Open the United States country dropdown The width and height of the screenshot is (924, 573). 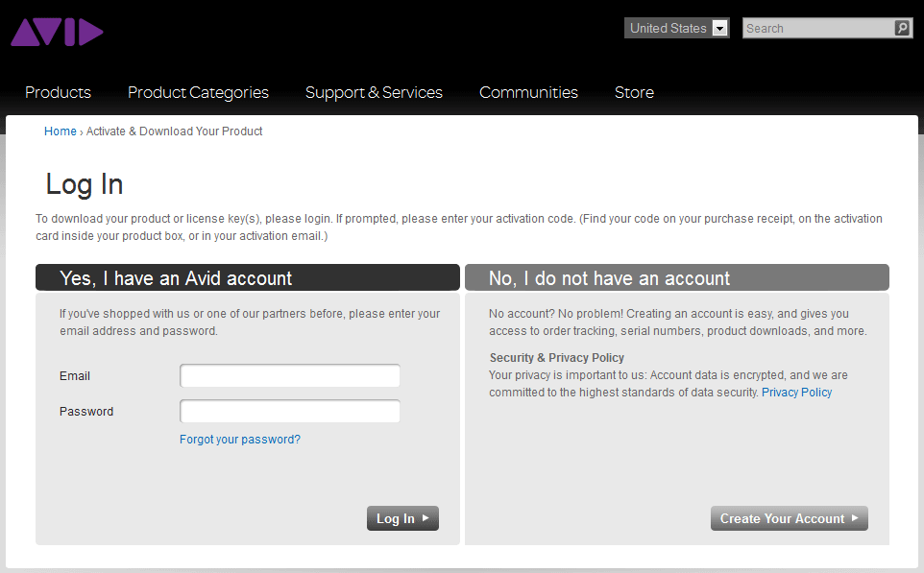tap(677, 29)
